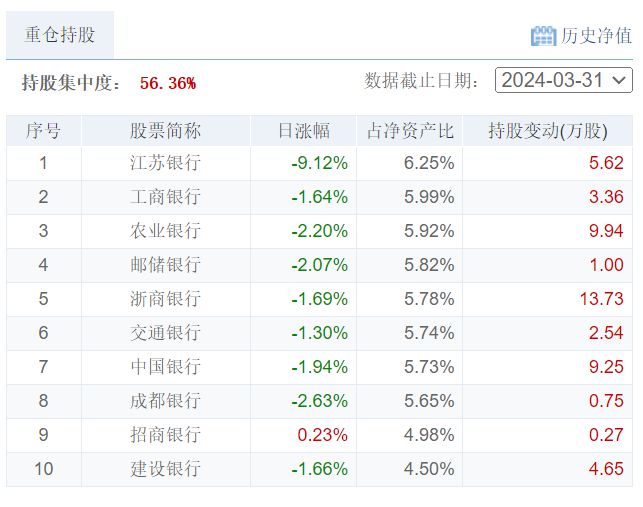Image resolution: width=643 pixels, height=507 pixels.
Task: Select net asset ratio 5.82%
Action: (429, 265)
